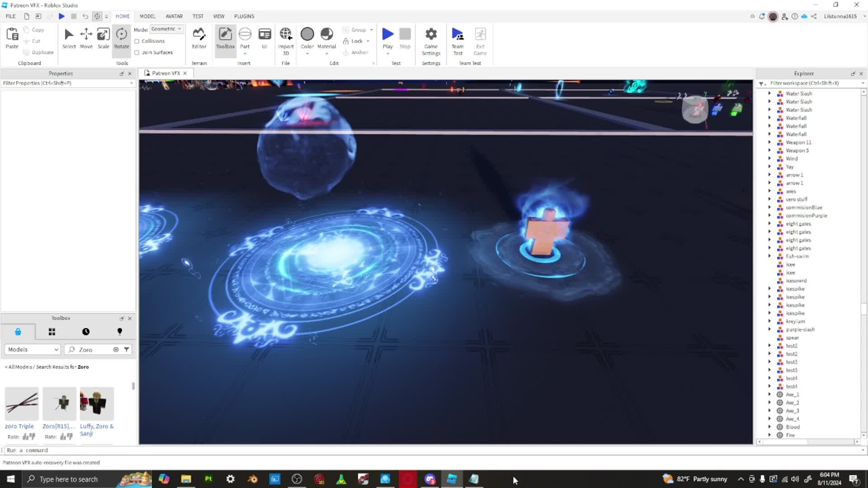Screen dimensions: 868x488
Task: Select Weapon 11 in Explorer
Action: pos(798,142)
